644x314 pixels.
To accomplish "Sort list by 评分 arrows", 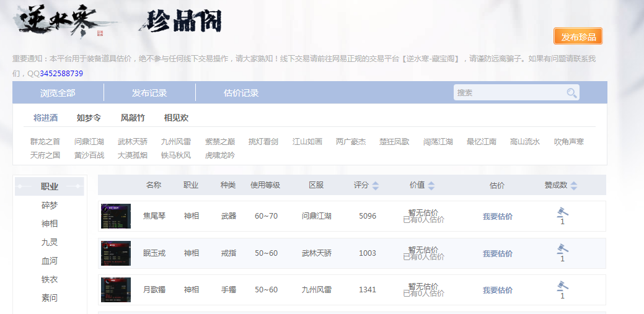I will coord(376,186).
